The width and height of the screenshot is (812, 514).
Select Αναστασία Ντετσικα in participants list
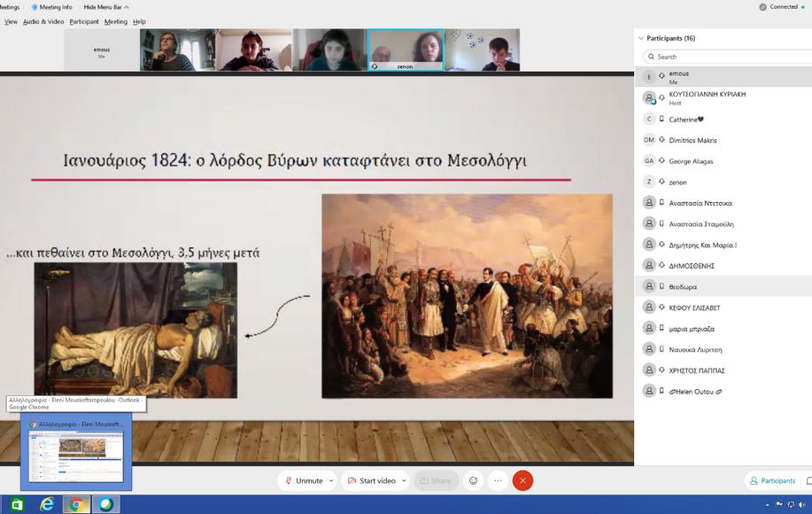point(723,203)
